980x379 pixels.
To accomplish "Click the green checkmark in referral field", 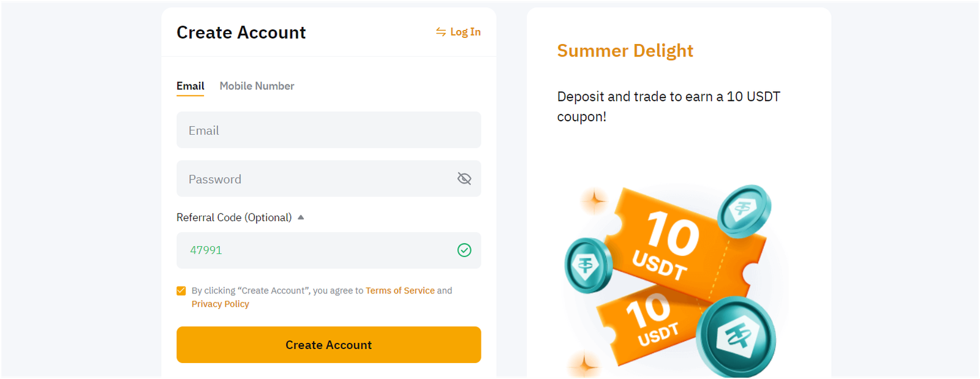I will (464, 250).
